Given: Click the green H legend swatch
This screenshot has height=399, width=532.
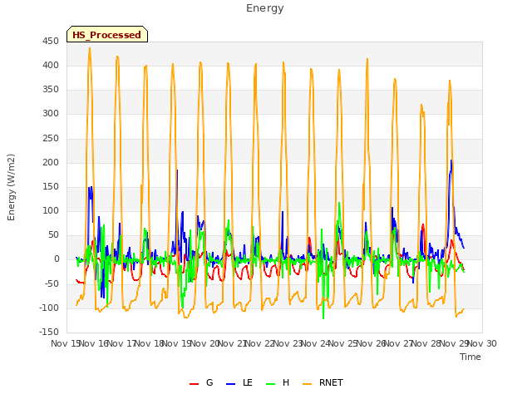Looking at the screenshot, I should [x=270, y=383].
